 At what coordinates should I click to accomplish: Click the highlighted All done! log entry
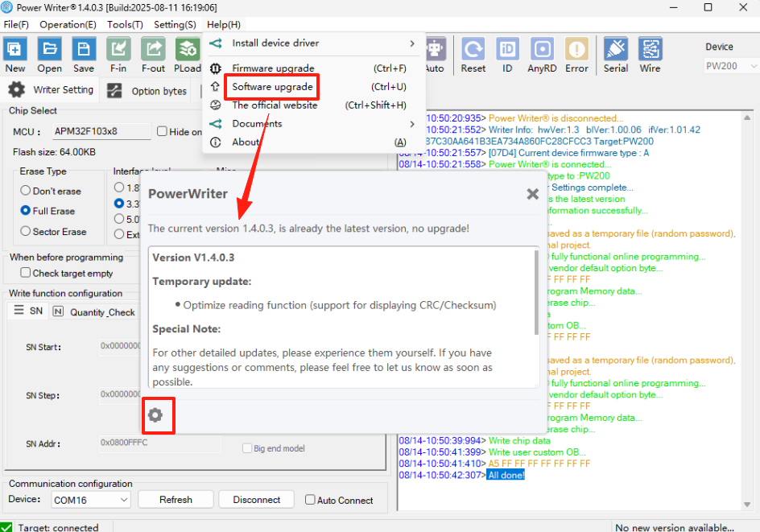coord(506,475)
